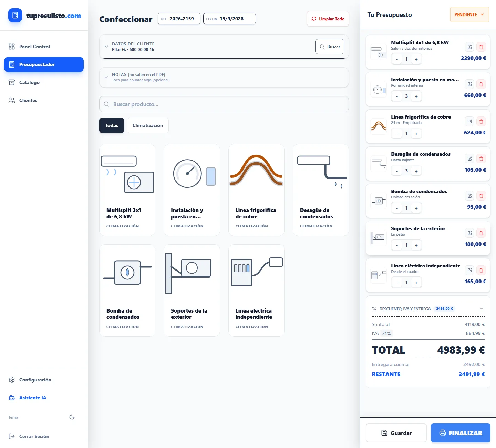Edit the Bomba de condensados budget line
The image size is (496, 448).
point(469,196)
